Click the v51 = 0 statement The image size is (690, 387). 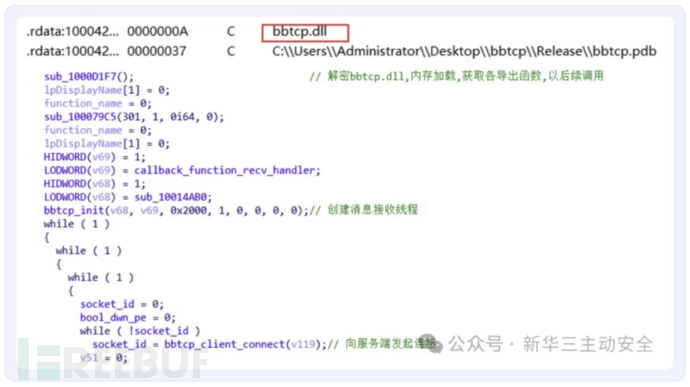tap(104, 358)
